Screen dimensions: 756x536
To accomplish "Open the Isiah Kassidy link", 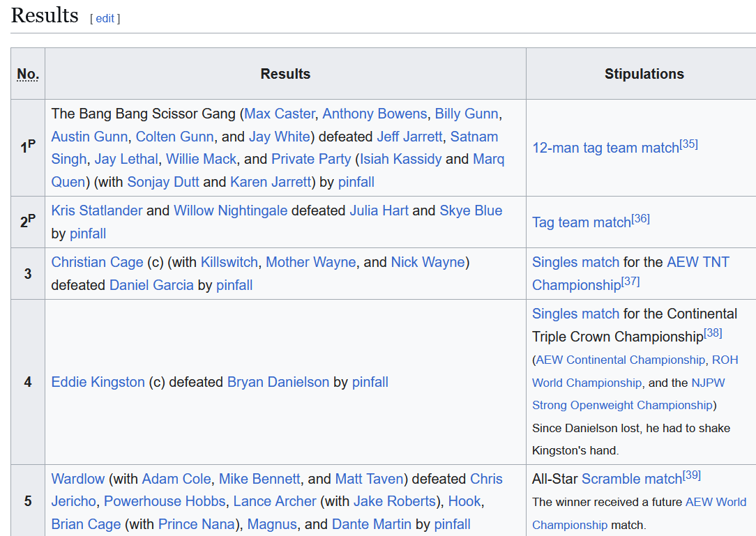I will (400, 159).
